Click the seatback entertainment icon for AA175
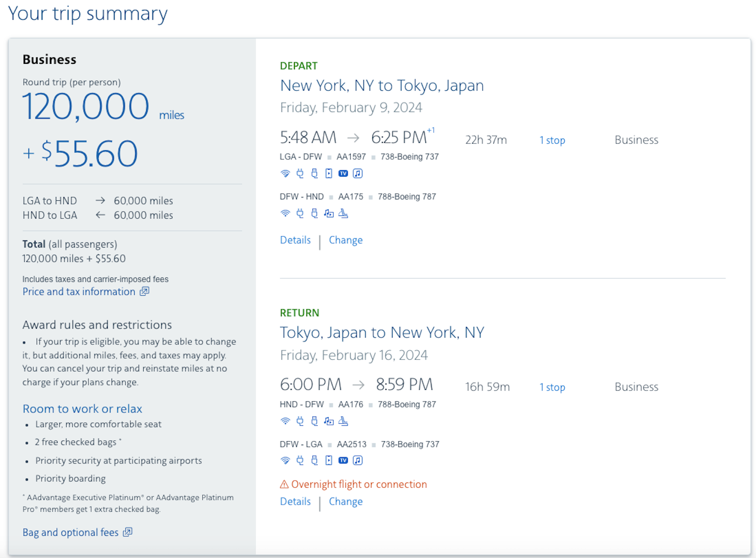 point(329,214)
